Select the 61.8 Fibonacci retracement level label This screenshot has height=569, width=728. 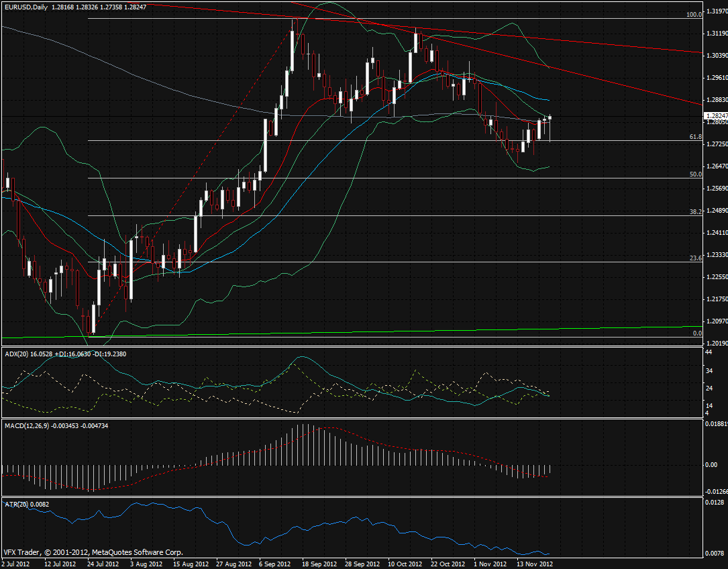coord(695,136)
